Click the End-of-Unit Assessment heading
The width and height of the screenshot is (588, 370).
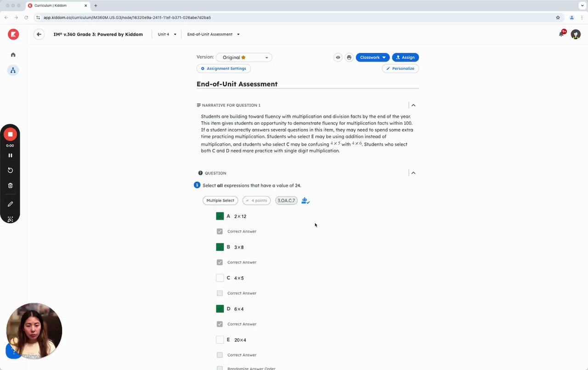[x=237, y=84]
